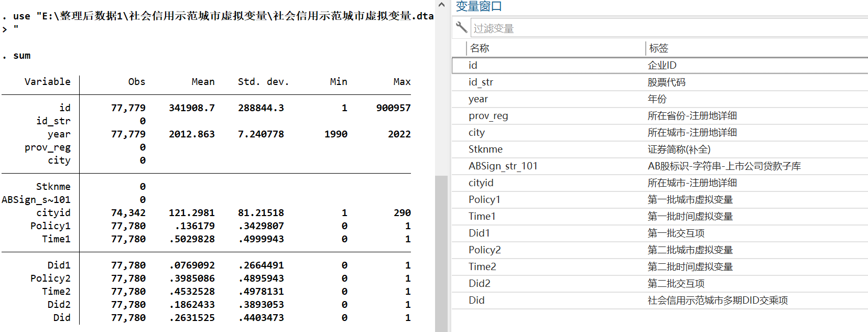Click the label 第一批时间虚拟变量
This screenshot has width=868, height=332.
coord(690,216)
